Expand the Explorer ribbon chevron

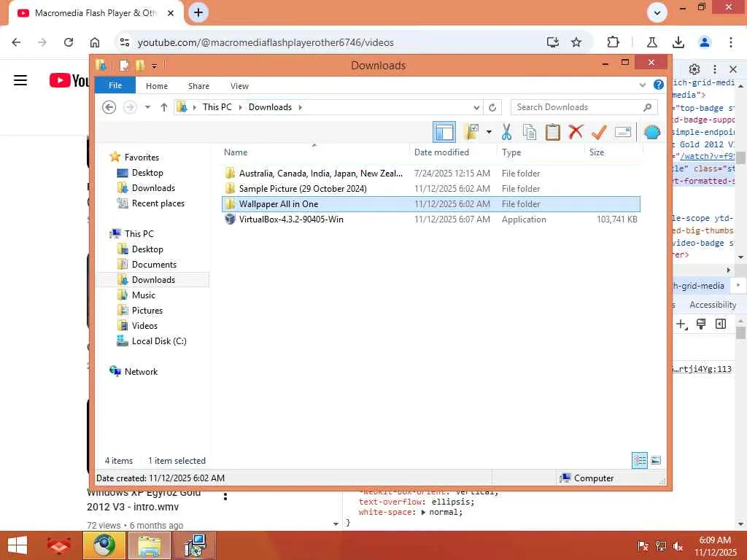coord(643,85)
